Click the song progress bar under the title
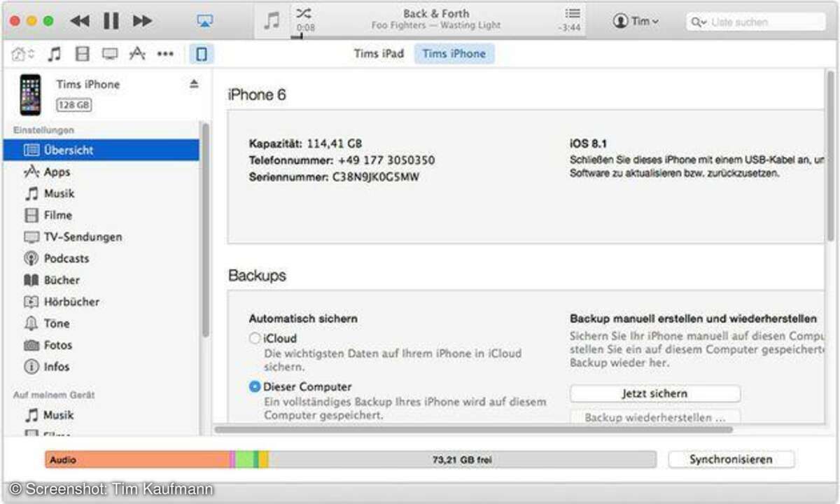 [x=440, y=36]
